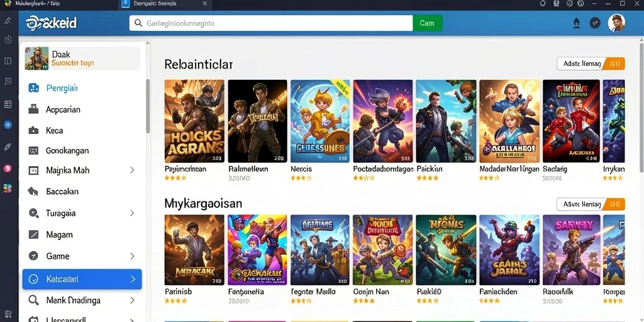Click the blue circular icon in far-left strip

pos(8,125)
